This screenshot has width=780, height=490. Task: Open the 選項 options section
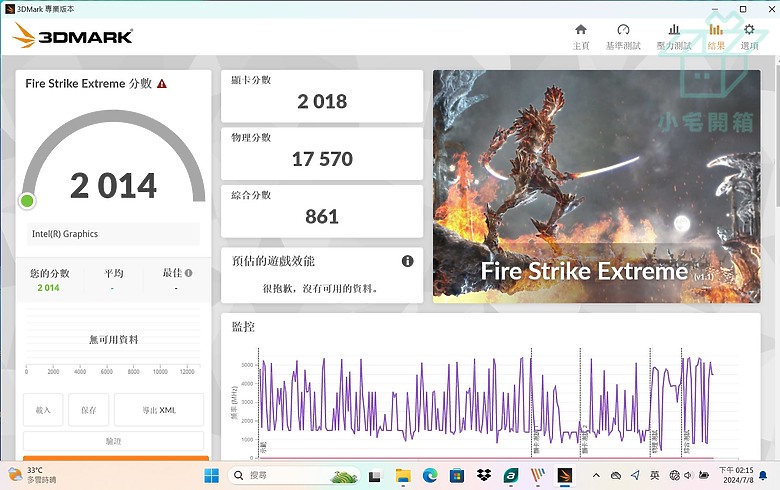pos(749,37)
